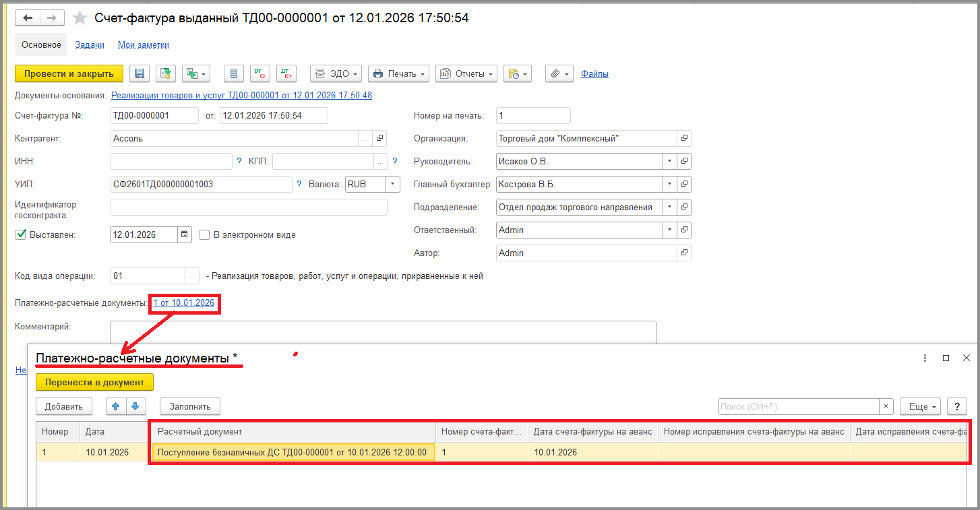Toggle the Выставлен checkbox
This screenshot has width=980, height=510.
20,234
